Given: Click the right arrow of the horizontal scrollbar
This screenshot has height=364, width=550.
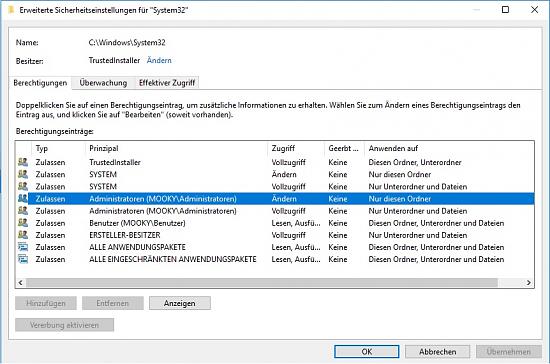Looking at the screenshot, I should 529,283.
